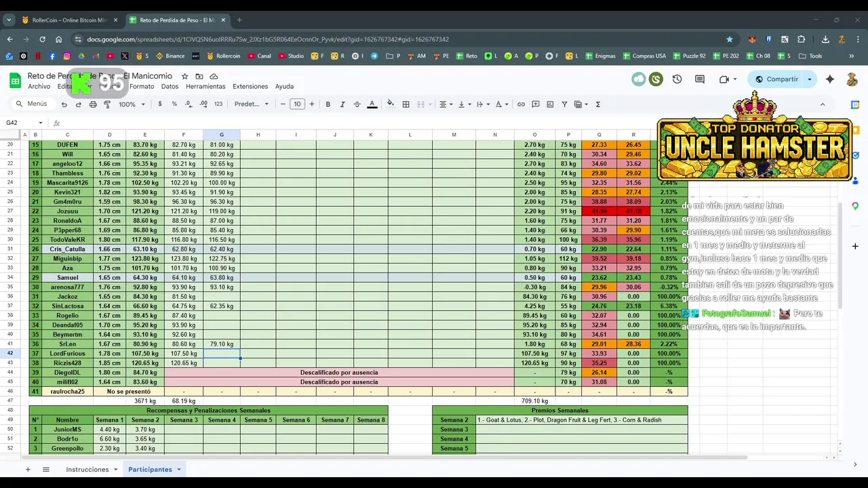
Task: Toggle strikethrough formatting
Action: click(357, 104)
